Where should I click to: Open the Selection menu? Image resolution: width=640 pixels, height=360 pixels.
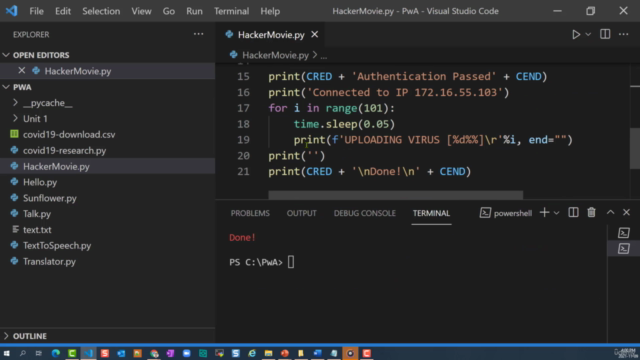coord(101,11)
